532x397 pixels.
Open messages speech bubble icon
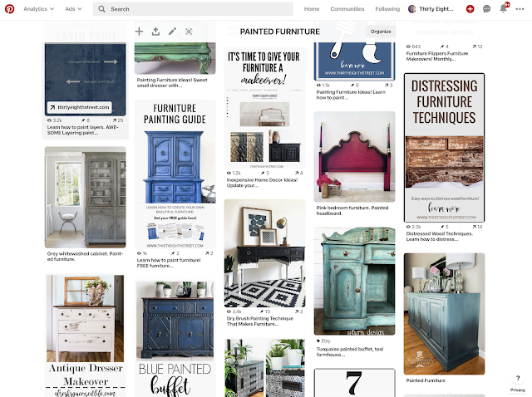point(486,9)
